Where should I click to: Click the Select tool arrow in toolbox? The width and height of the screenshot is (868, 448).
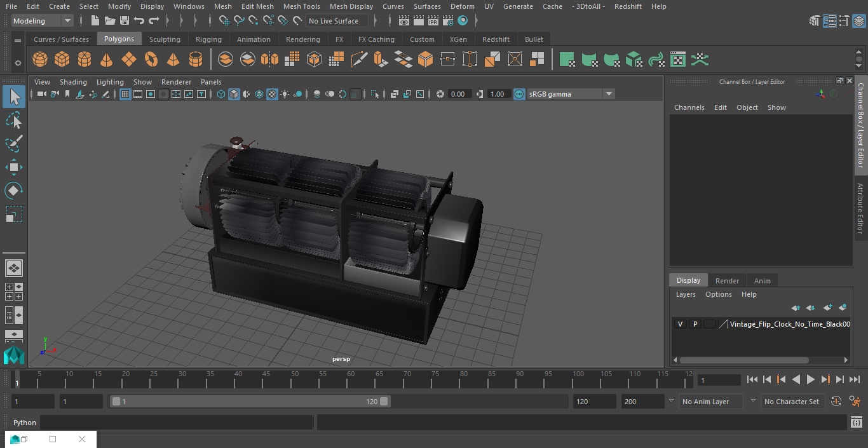[x=14, y=97]
